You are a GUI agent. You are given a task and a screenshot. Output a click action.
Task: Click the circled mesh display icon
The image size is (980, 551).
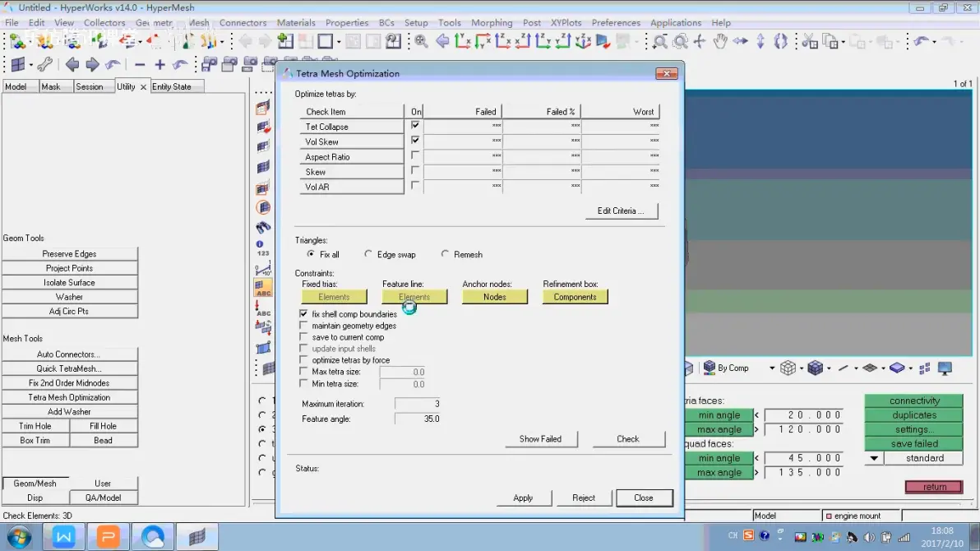click(x=263, y=207)
